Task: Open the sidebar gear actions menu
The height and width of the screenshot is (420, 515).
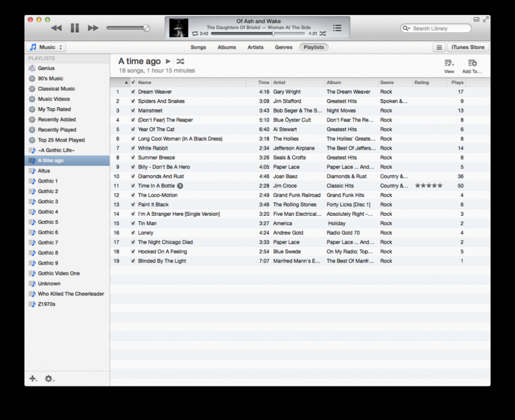Action: click(49, 379)
